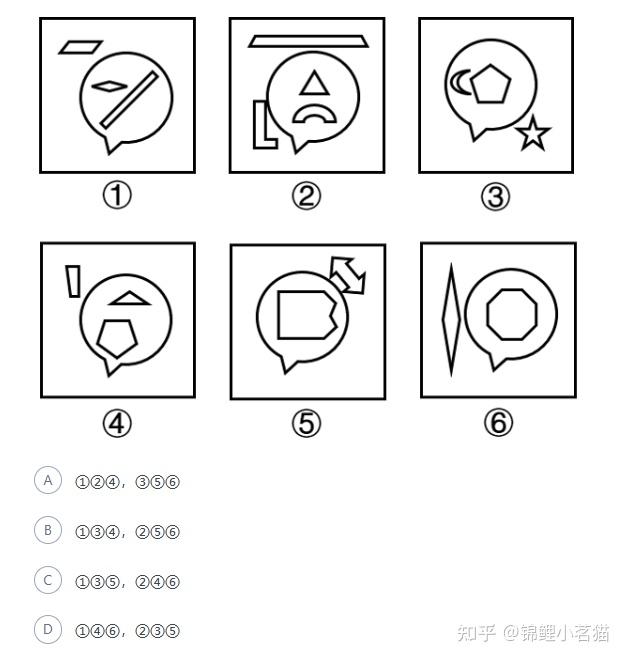Click the tall diamond in figure ⑥
This screenshot has height=659, width=626.
[451, 320]
